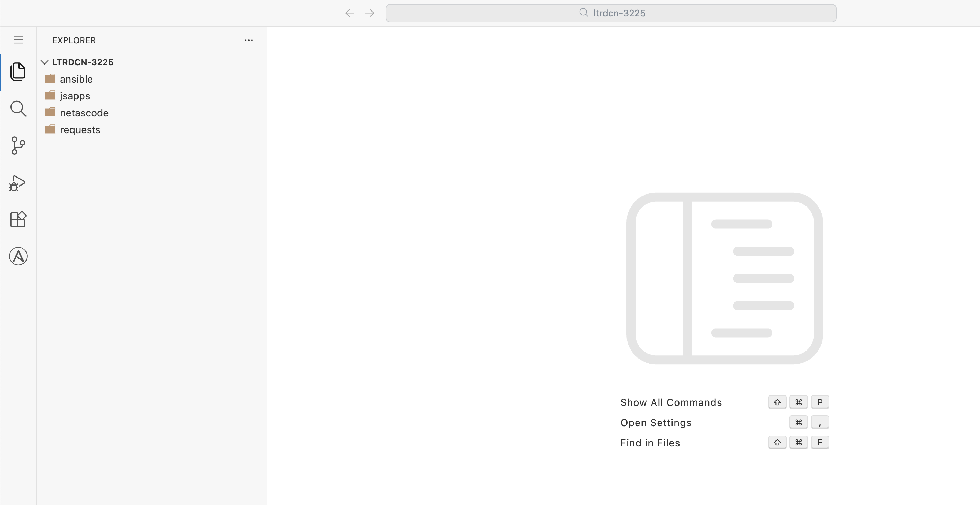Click the go back arrow

349,13
